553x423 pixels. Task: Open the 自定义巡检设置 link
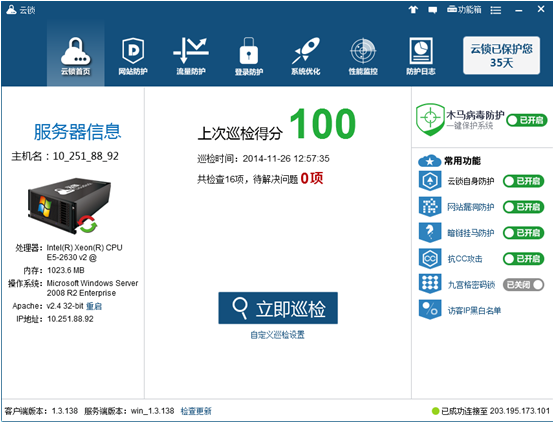(x=277, y=335)
